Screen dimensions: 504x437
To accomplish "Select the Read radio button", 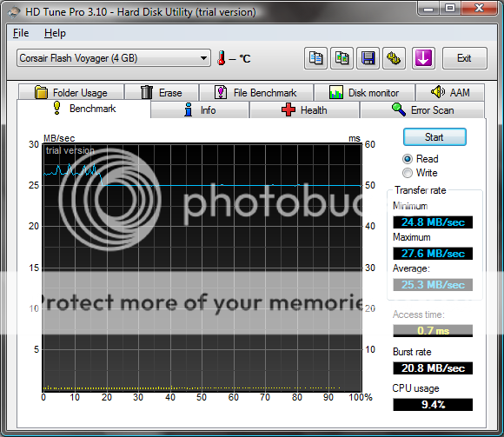I will [421, 159].
